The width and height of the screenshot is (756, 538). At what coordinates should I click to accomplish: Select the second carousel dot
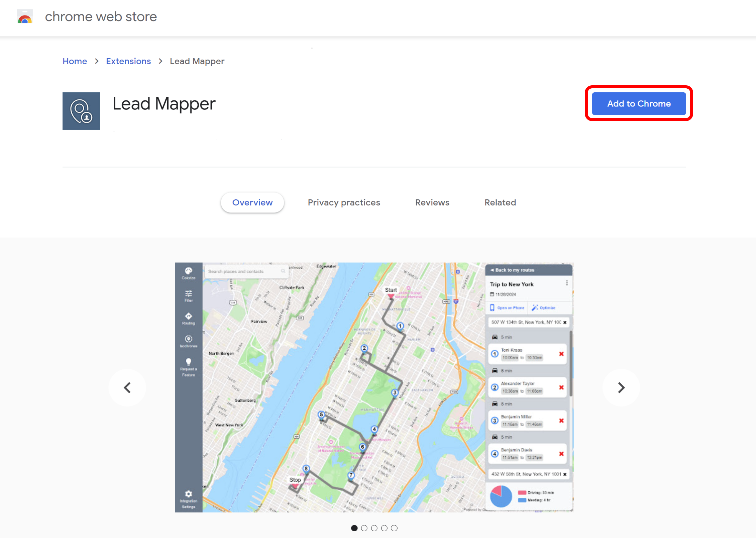tap(364, 528)
